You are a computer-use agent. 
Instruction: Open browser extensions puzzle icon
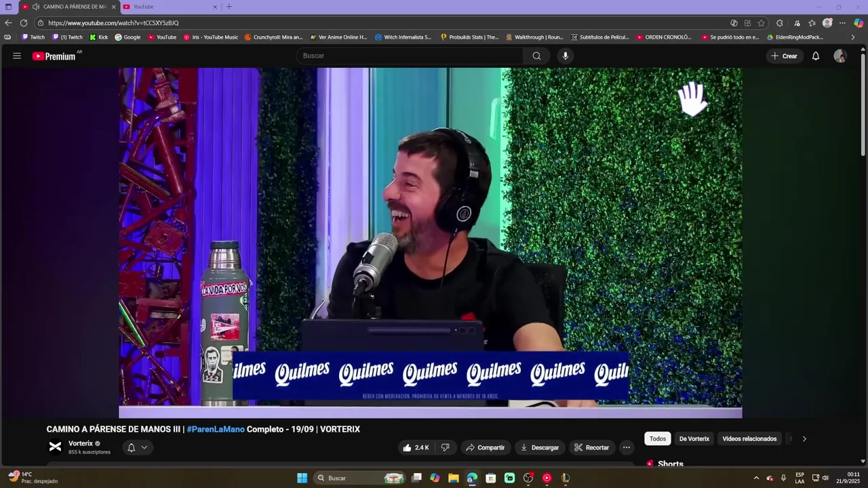(x=779, y=22)
